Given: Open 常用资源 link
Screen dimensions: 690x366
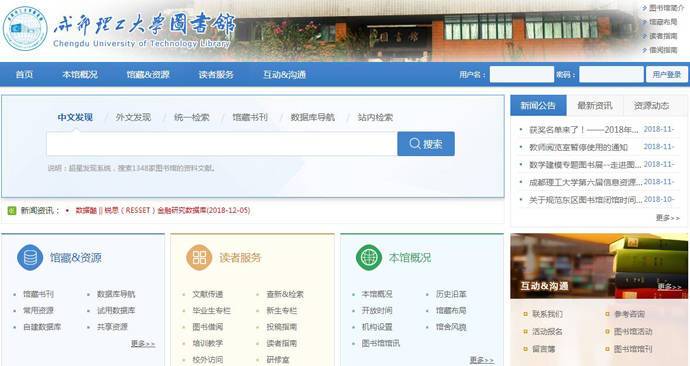Looking at the screenshot, I should point(38,311).
